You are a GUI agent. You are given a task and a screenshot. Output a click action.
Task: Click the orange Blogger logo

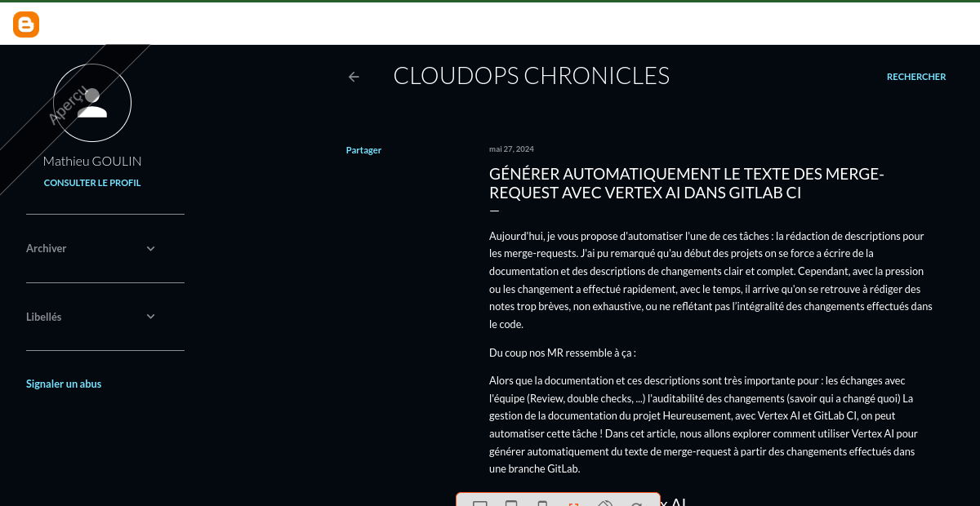coord(26,25)
